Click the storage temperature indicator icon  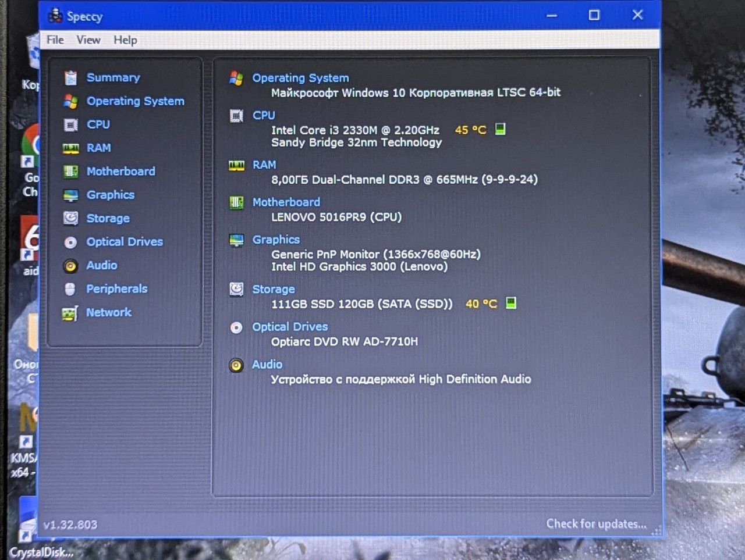click(x=510, y=303)
